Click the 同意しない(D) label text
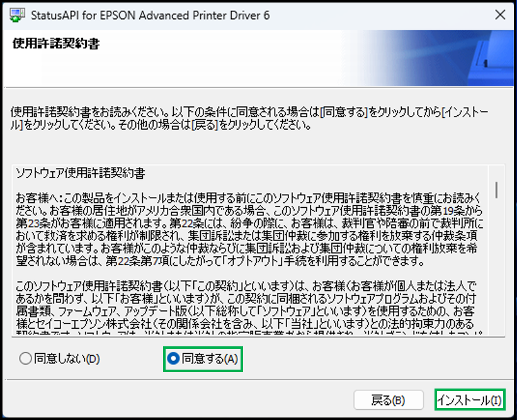Screen dimensions: 517x420 click(x=66, y=359)
